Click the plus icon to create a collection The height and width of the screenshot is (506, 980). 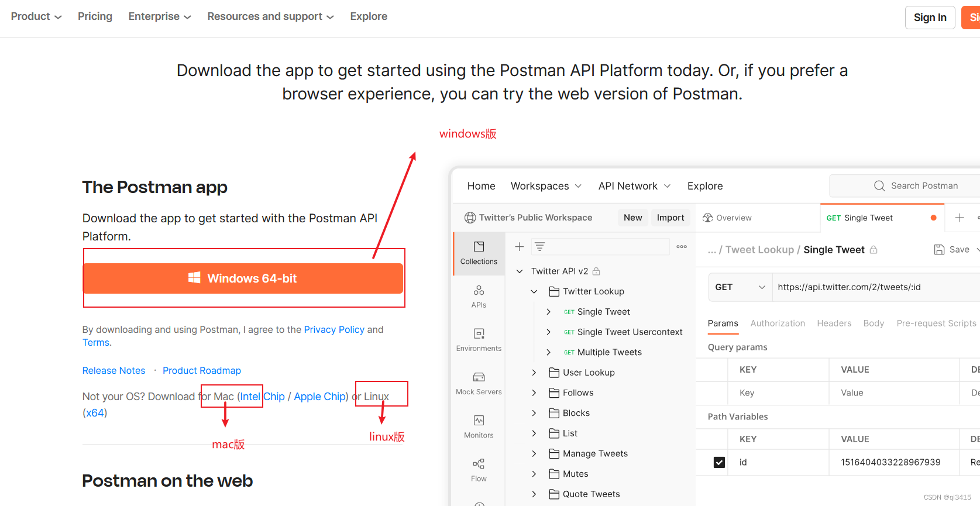click(519, 247)
